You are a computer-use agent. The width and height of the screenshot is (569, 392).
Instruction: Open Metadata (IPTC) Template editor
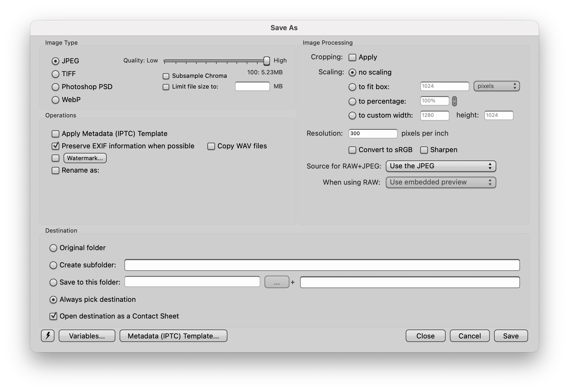tap(173, 336)
